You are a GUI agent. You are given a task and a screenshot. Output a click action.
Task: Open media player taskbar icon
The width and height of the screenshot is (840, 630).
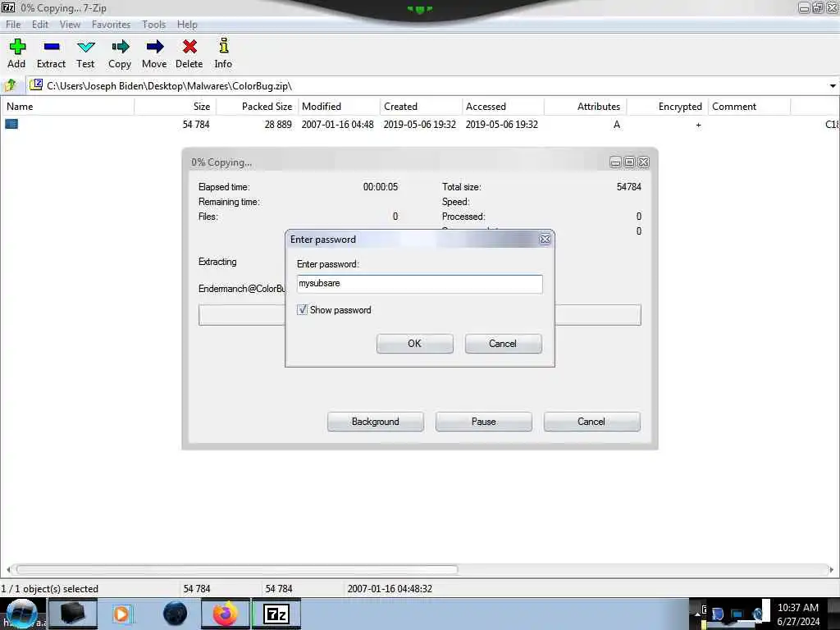pos(121,614)
